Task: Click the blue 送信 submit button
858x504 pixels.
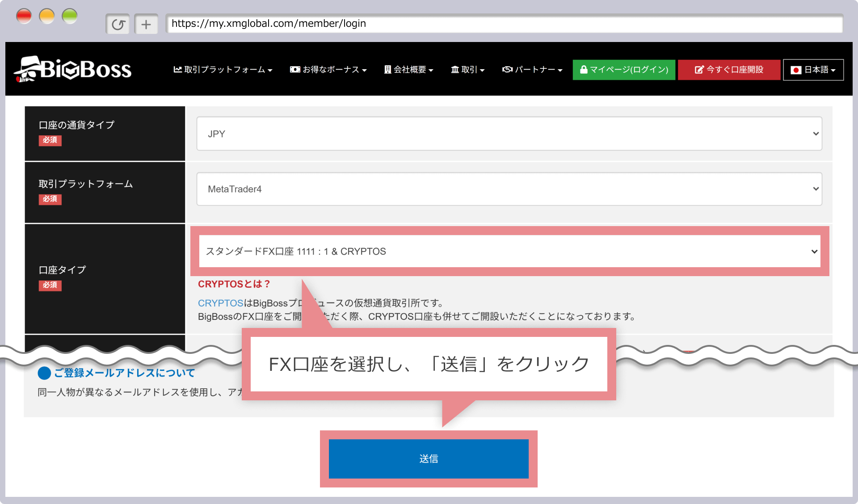Action: [429, 458]
